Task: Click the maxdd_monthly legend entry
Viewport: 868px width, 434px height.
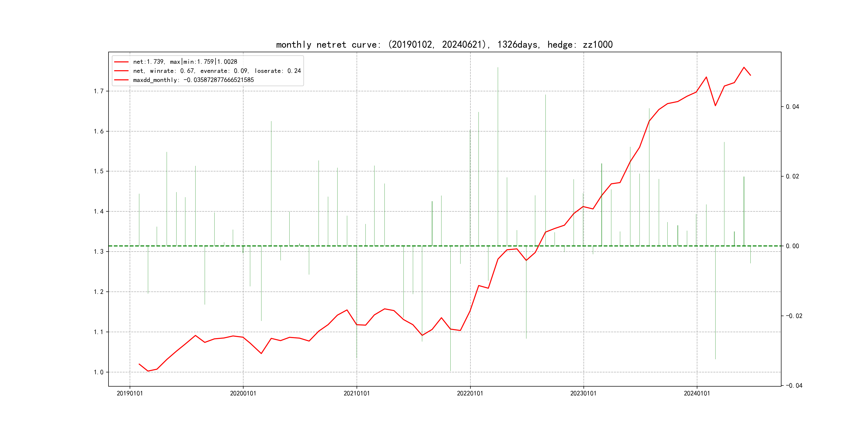Action: pos(193,80)
